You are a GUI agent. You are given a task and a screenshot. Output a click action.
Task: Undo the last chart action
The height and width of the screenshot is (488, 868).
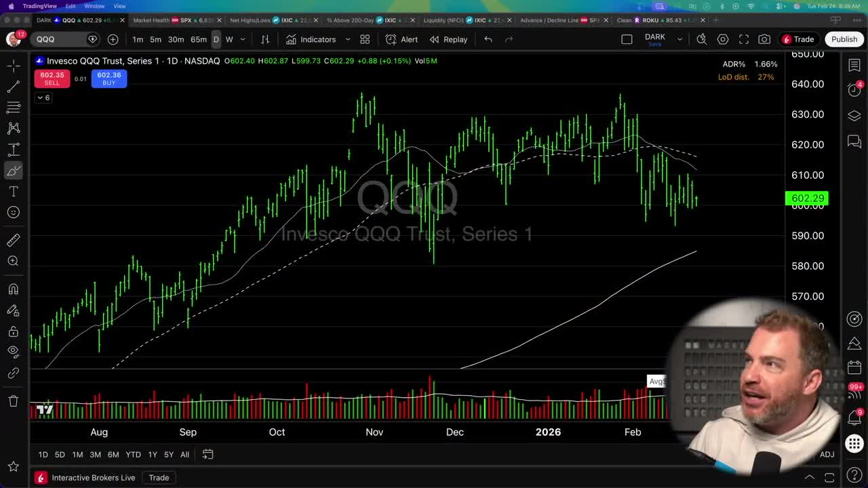coord(488,39)
